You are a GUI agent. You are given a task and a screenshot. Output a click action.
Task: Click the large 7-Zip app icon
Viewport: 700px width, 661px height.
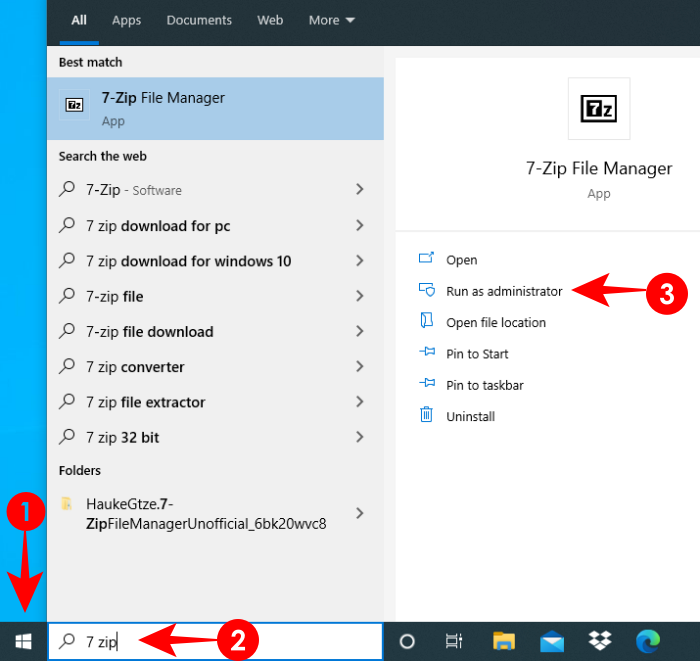coord(599,109)
